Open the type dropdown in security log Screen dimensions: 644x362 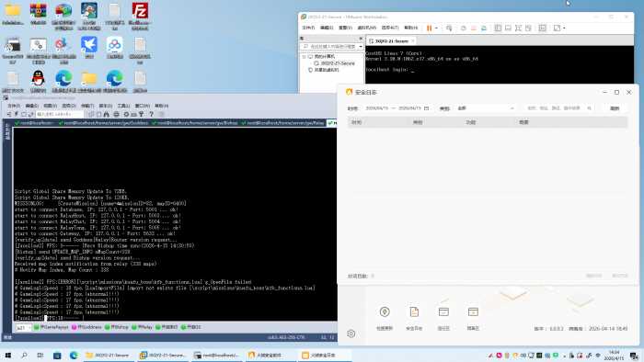pyautogui.click(x=485, y=108)
